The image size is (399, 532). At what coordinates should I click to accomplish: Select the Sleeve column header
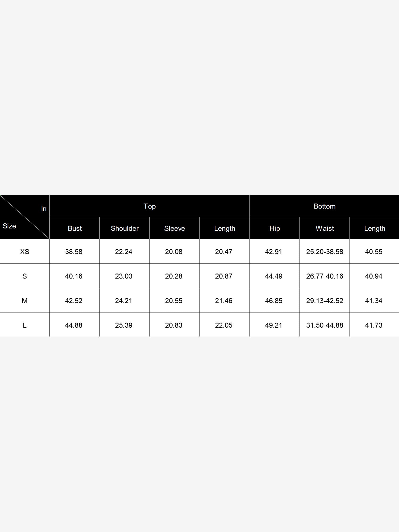pyautogui.click(x=174, y=228)
